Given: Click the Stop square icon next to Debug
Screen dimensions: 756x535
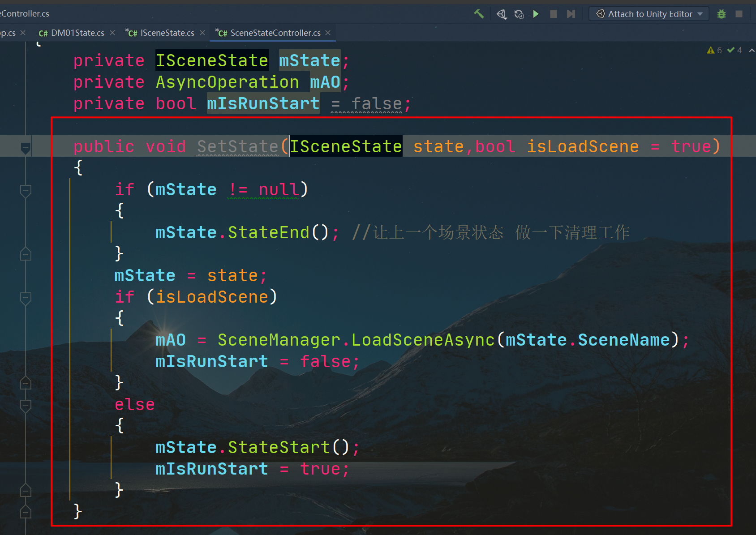Looking at the screenshot, I should tap(739, 14).
